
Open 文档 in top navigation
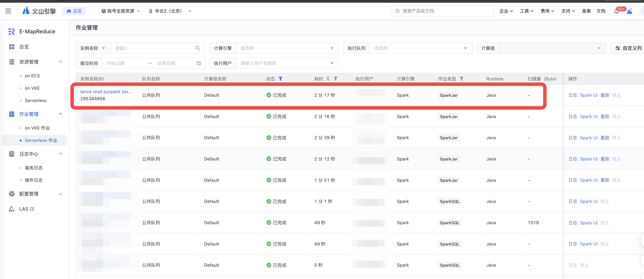pos(601,11)
